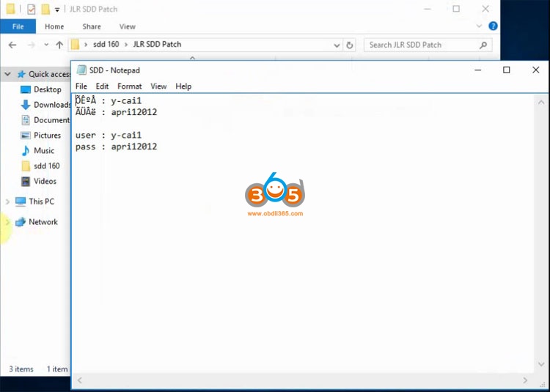Expand address bar history dropdown

[337, 45]
